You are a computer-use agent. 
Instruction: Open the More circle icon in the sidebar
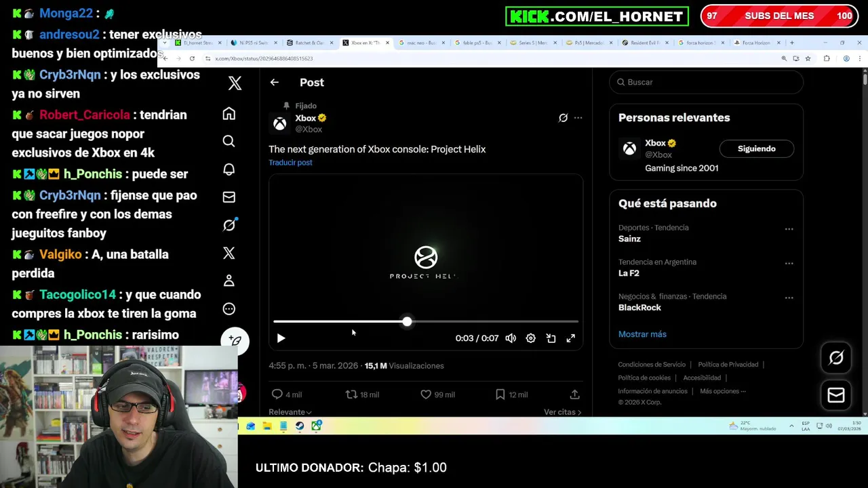pos(229,309)
